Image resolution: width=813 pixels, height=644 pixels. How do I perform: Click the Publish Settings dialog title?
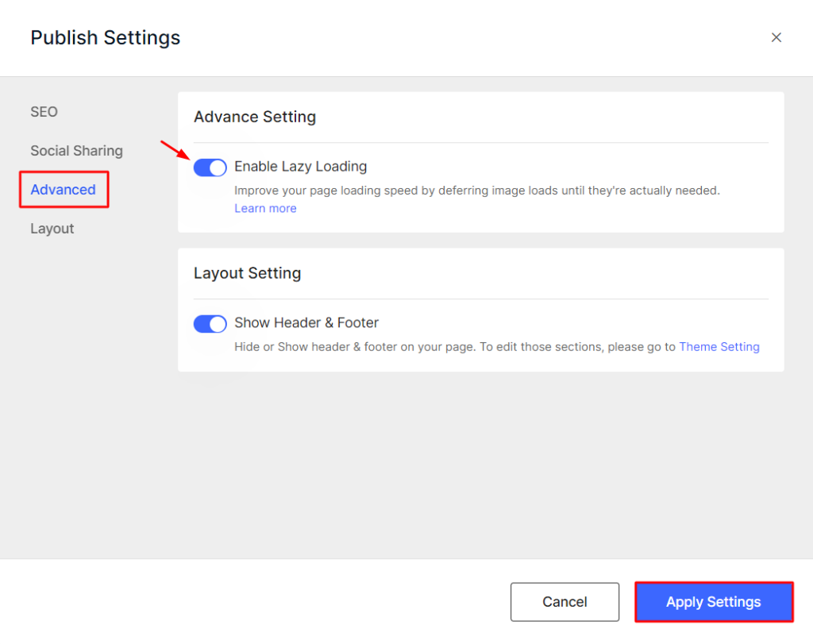(x=105, y=37)
